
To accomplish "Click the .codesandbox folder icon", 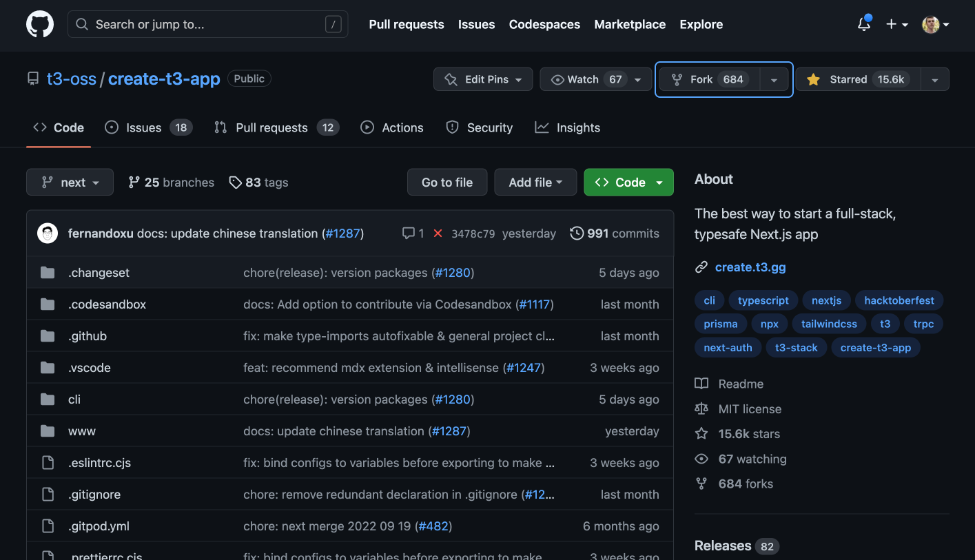I will click(48, 304).
